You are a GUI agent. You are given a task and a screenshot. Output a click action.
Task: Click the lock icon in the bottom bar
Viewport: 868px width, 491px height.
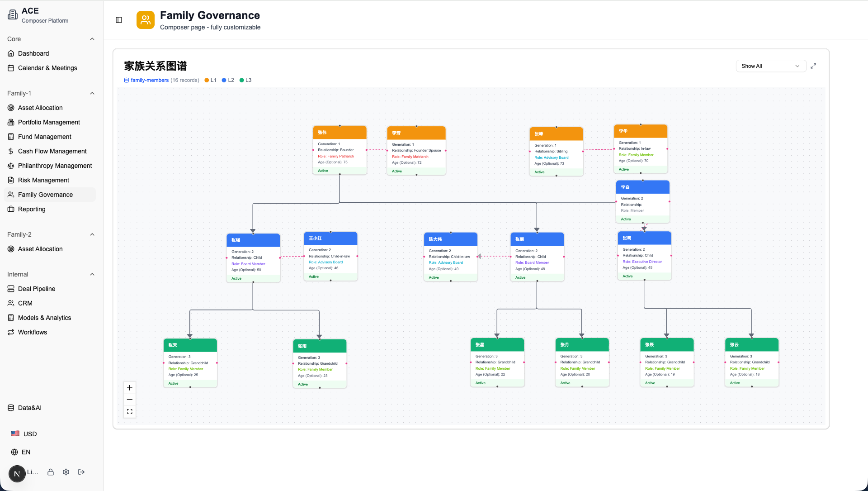(x=51, y=472)
